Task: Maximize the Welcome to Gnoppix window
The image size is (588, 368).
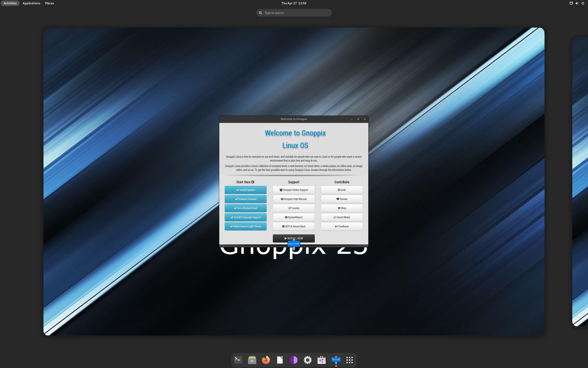Action: (358, 119)
